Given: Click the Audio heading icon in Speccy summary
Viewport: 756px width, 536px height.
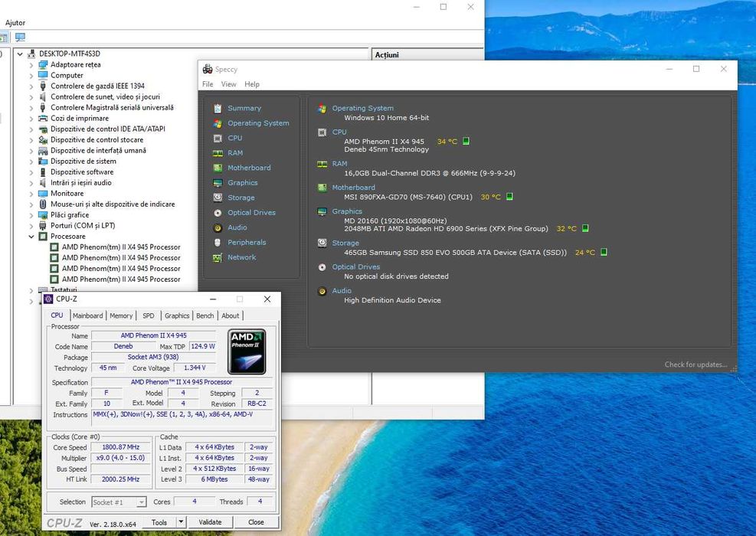Looking at the screenshot, I should pos(322,291).
